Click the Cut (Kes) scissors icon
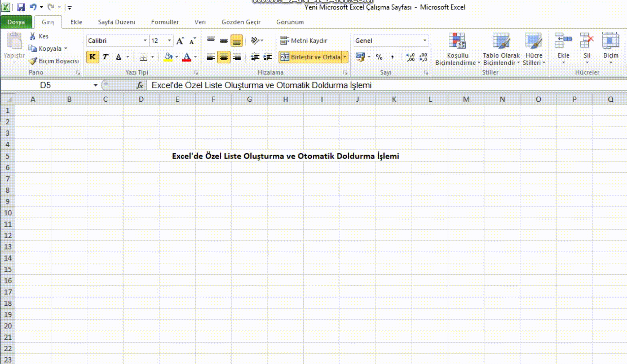This screenshot has width=627, height=364. click(32, 36)
